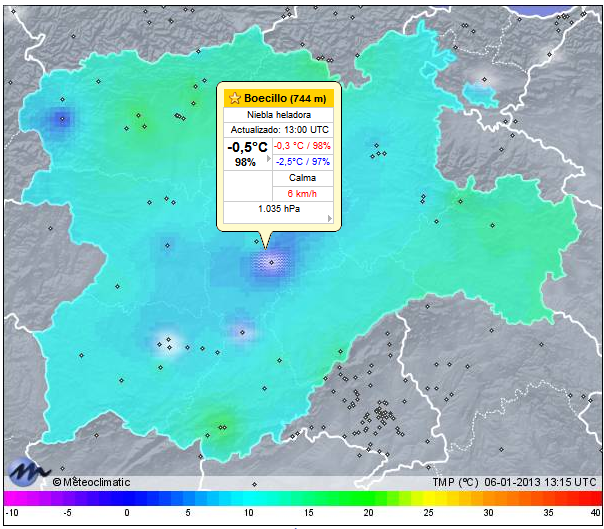Image resolution: width=604 pixels, height=529 pixels.
Task: Click the '35' label on the scale
Action: click(549, 512)
